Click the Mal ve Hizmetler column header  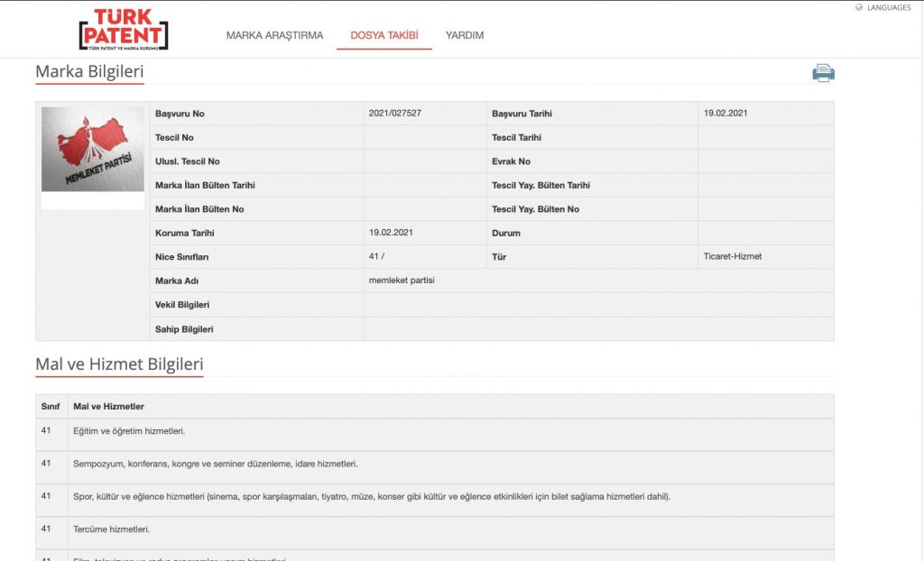pyautogui.click(x=108, y=407)
